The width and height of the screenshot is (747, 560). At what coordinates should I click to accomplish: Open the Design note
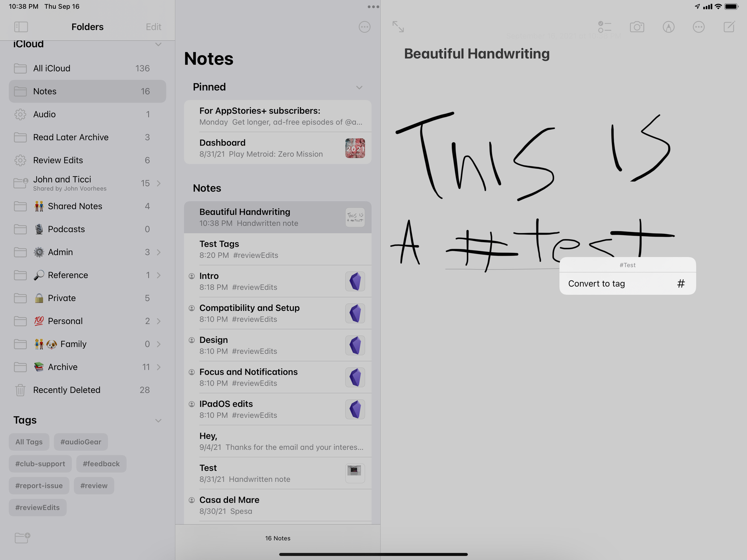[x=278, y=345]
